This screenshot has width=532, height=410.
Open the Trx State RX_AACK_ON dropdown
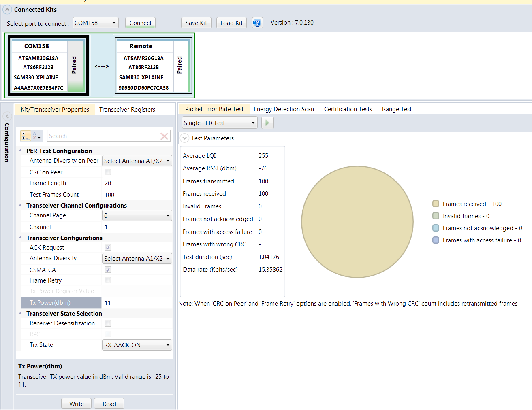[137, 345]
